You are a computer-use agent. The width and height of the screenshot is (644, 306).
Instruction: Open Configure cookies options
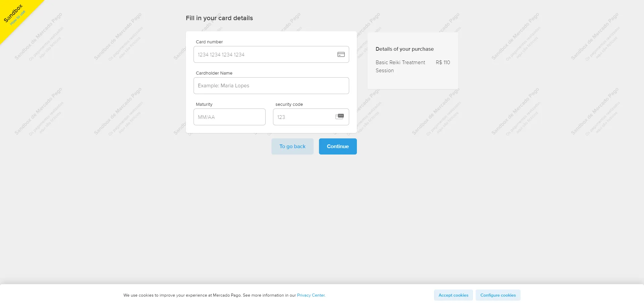point(498,295)
